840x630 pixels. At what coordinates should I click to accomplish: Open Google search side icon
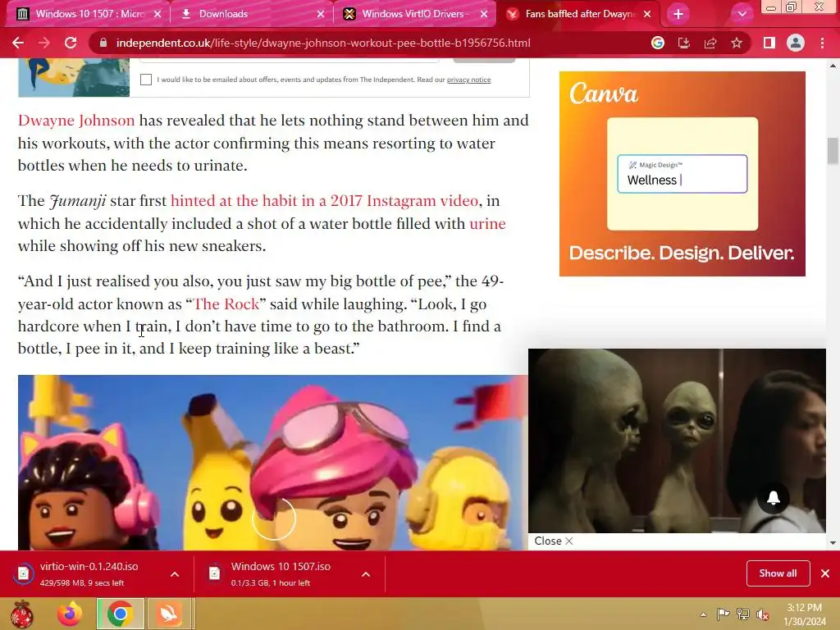tap(658, 43)
